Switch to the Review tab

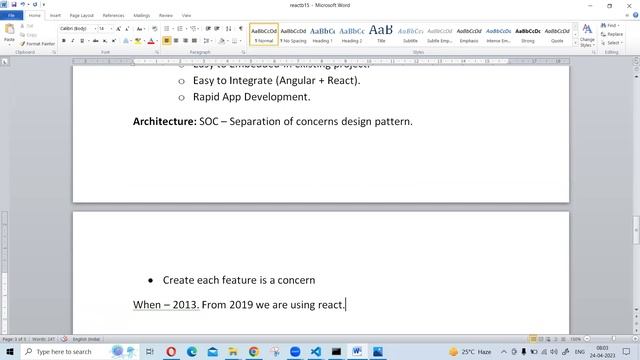click(166, 16)
